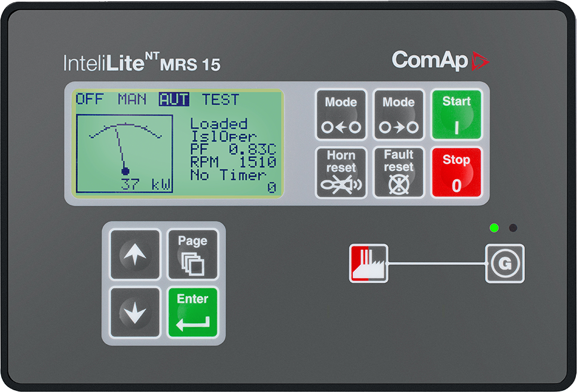Switch to TEST mode

221,100
